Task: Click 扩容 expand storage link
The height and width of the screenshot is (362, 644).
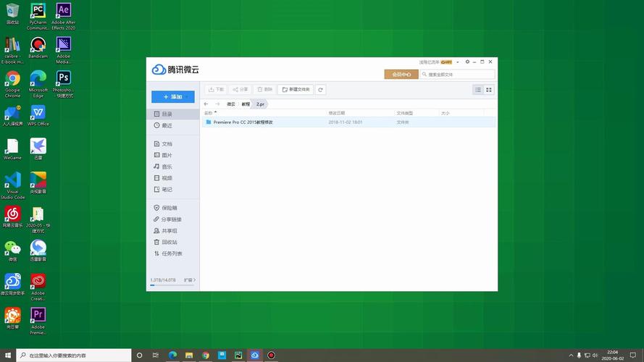Action: tap(190, 280)
